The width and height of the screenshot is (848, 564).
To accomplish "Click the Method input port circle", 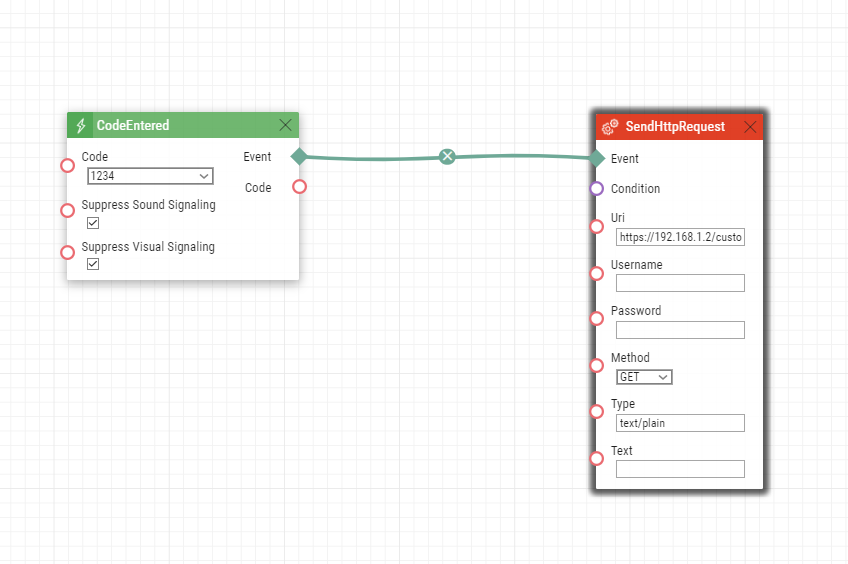I will tap(597, 365).
